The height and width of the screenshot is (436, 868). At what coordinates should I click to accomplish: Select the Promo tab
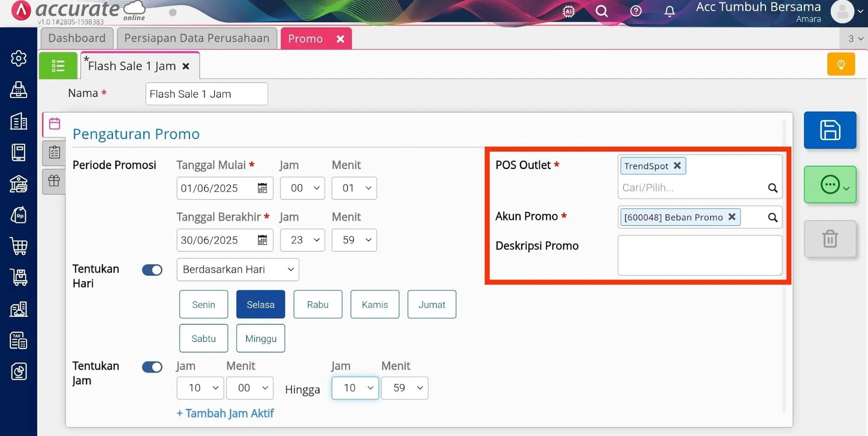coord(306,39)
